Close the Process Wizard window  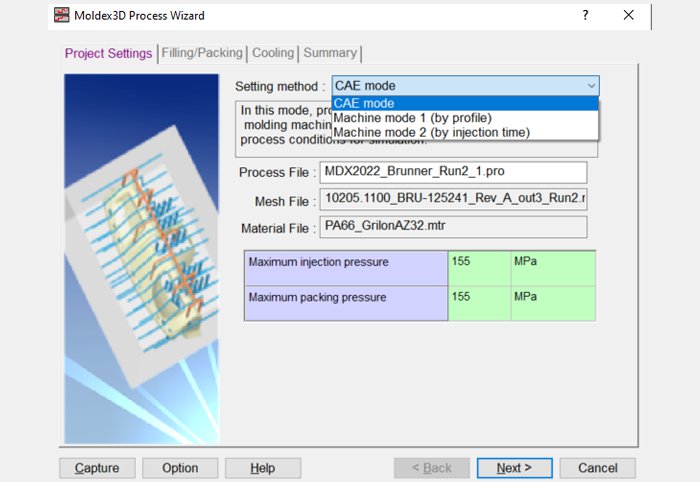[x=629, y=15]
